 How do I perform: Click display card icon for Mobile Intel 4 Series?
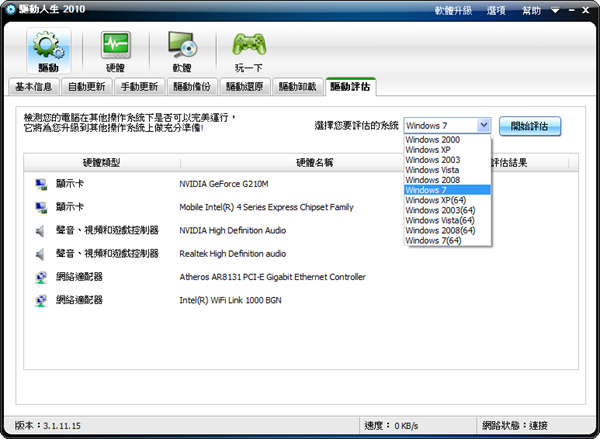(41, 208)
